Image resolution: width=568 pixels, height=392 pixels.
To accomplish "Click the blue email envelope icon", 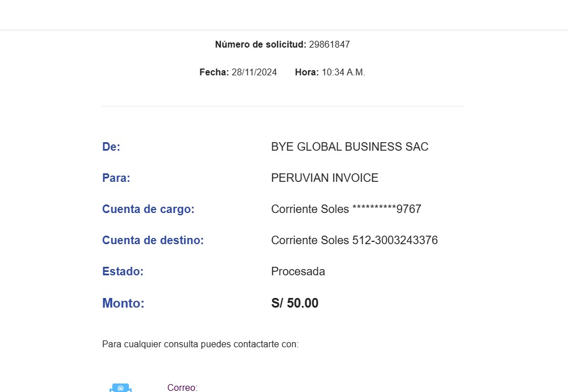I will (121, 387).
